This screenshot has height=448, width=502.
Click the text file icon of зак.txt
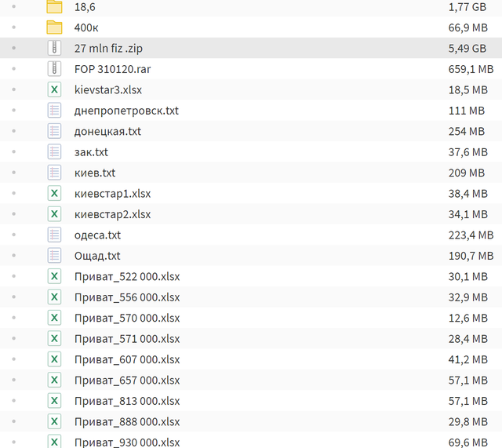click(x=54, y=151)
